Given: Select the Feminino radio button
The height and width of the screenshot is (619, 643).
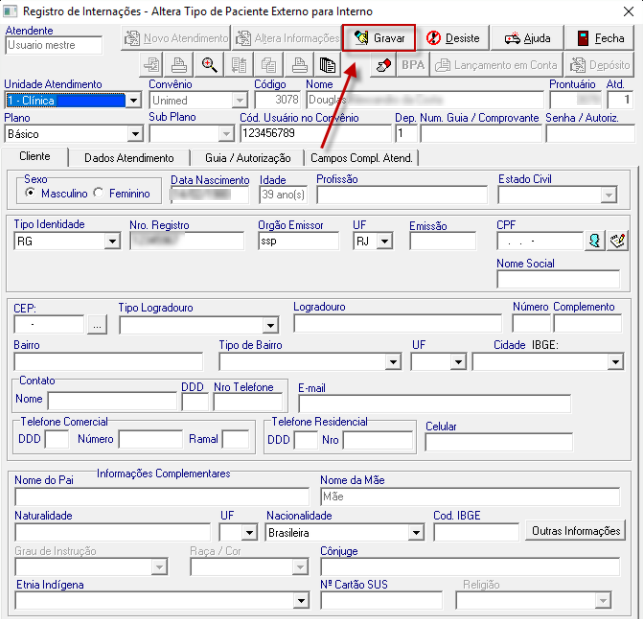Looking at the screenshot, I should point(98,192).
